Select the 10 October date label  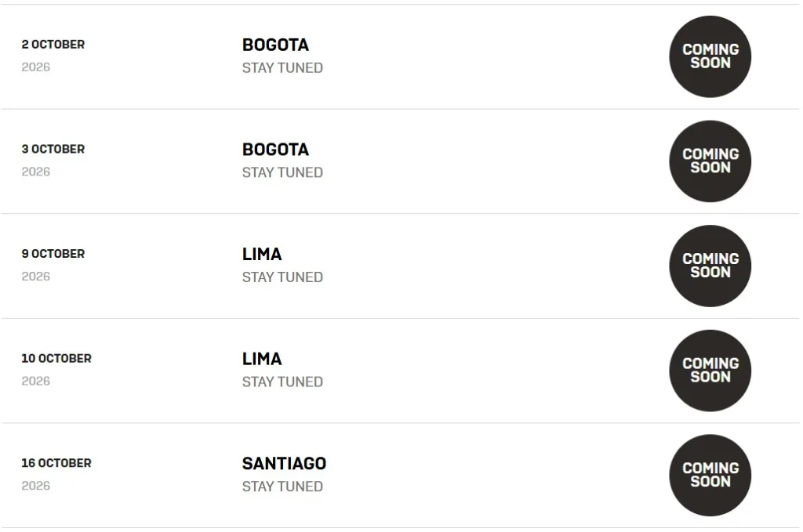(56, 358)
